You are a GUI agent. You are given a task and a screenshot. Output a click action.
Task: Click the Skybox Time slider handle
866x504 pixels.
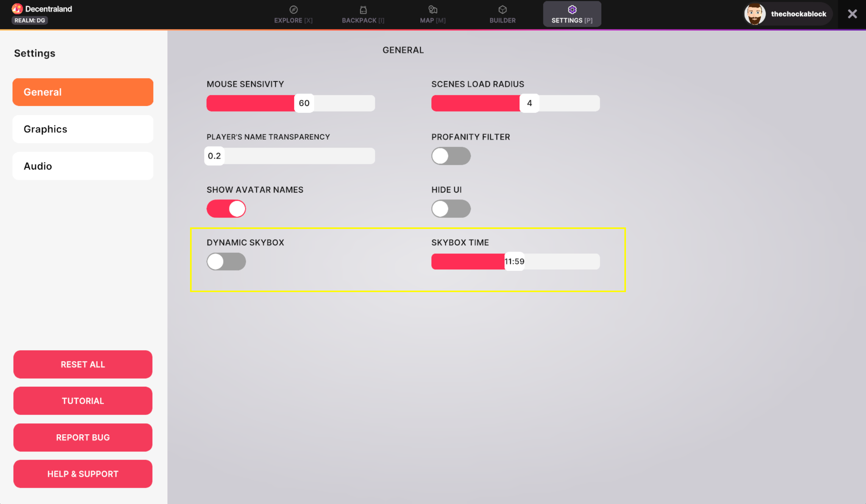[x=514, y=261]
